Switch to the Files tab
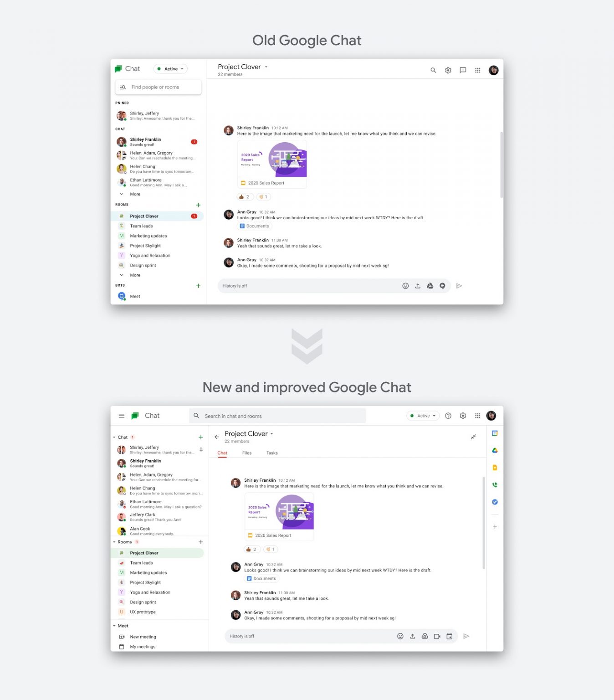The image size is (614, 700). pos(247,453)
